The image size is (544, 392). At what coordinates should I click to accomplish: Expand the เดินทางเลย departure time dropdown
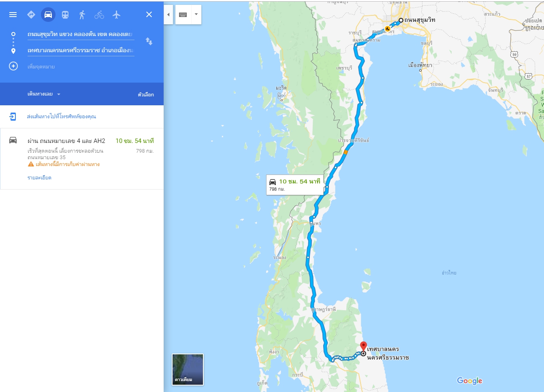pyautogui.click(x=44, y=94)
